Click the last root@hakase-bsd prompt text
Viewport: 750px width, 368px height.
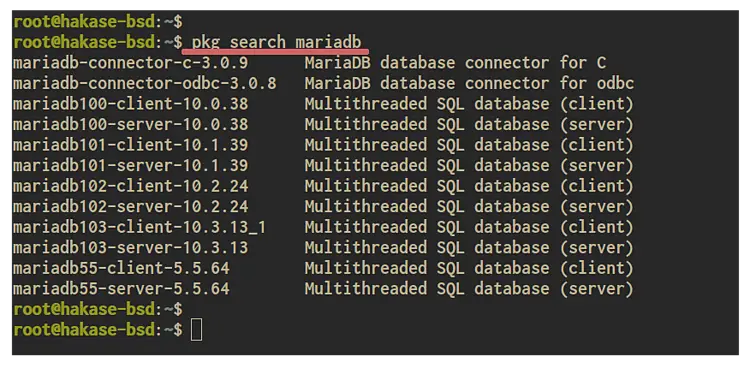pyautogui.click(x=98, y=330)
